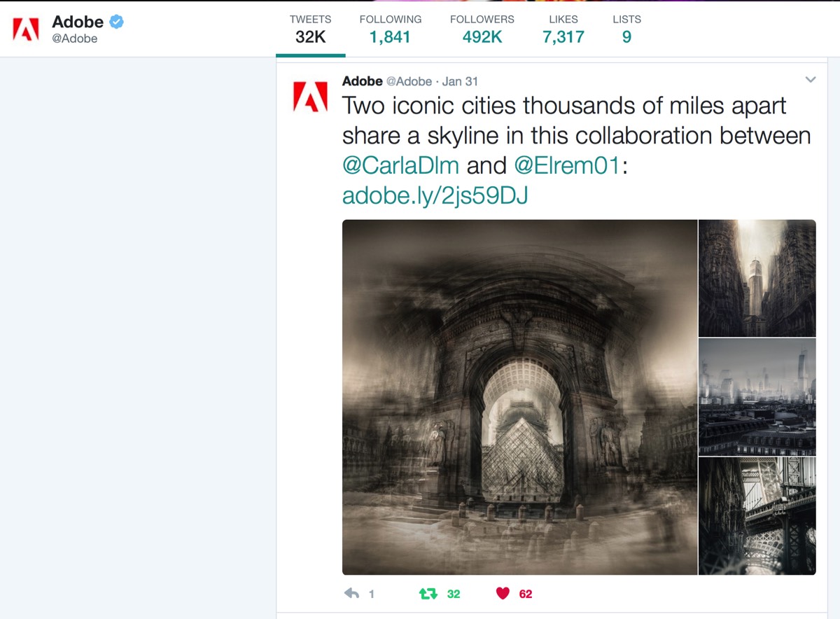Image resolution: width=840 pixels, height=619 pixels.
Task: Open the tweet options chevron menu
Action: click(811, 80)
